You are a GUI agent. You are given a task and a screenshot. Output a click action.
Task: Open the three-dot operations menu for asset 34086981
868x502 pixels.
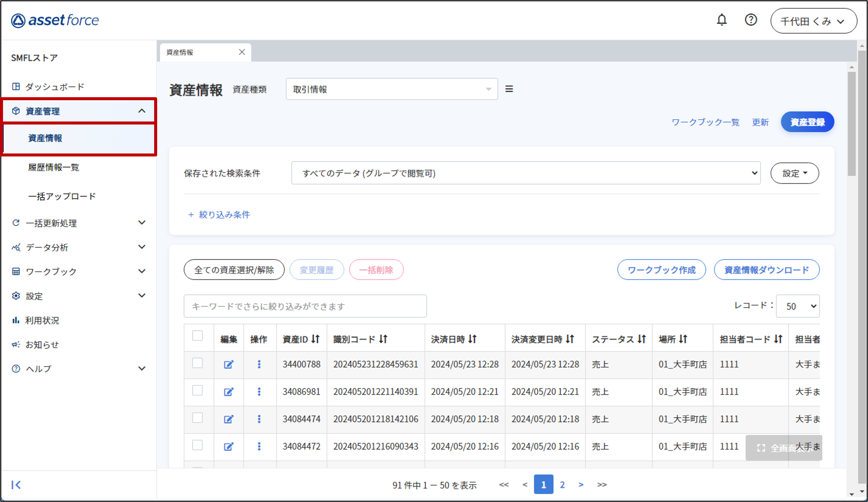tap(259, 392)
